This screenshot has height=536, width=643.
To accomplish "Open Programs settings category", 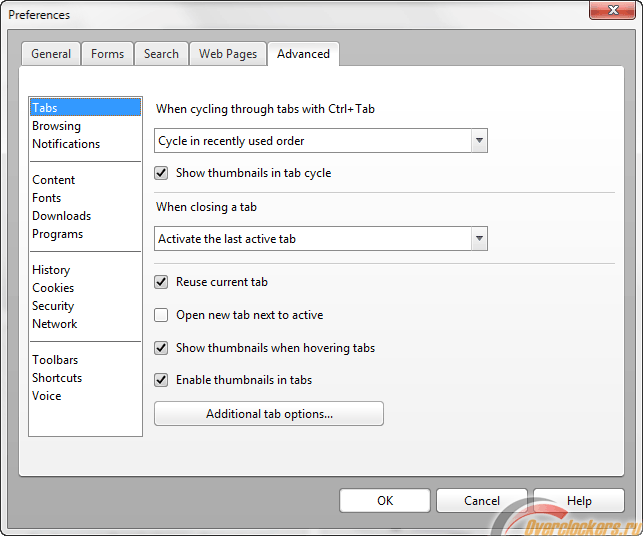I will (85, 234).
